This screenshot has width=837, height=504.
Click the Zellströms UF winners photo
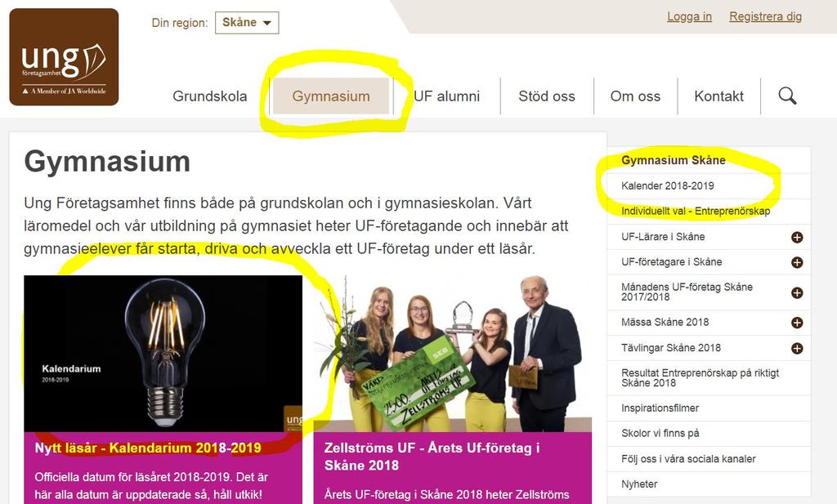point(453,354)
